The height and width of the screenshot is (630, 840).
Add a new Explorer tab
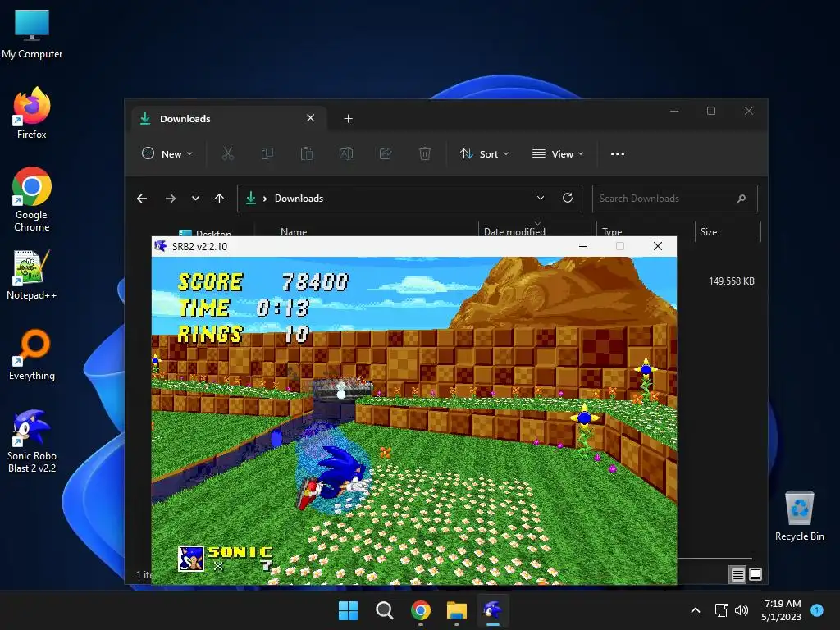pyautogui.click(x=348, y=118)
